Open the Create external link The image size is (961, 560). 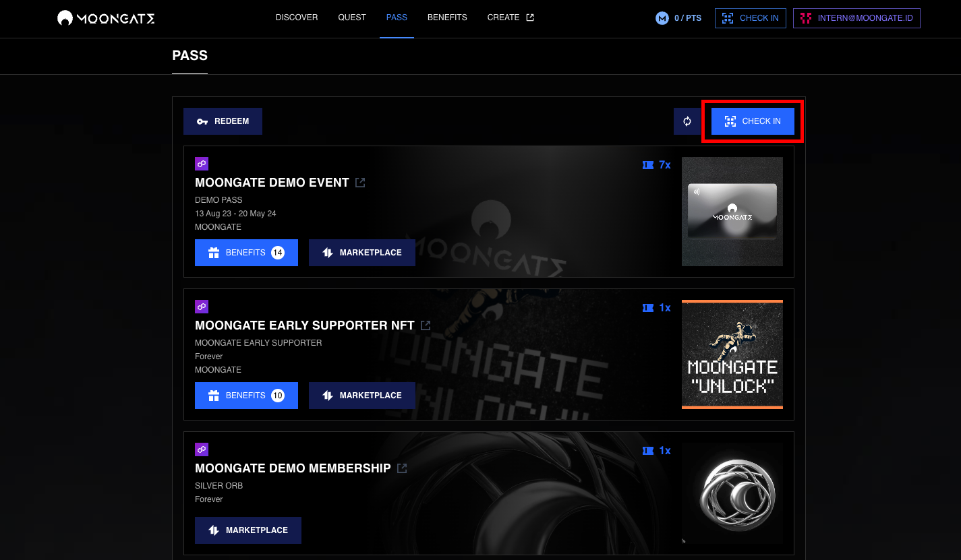point(511,18)
